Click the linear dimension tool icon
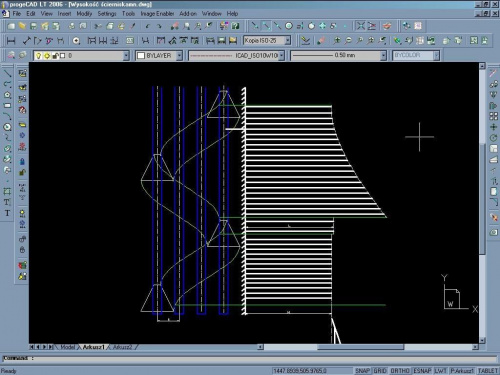Image resolution: width=500 pixels, height=375 pixels. [x=11, y=41]
